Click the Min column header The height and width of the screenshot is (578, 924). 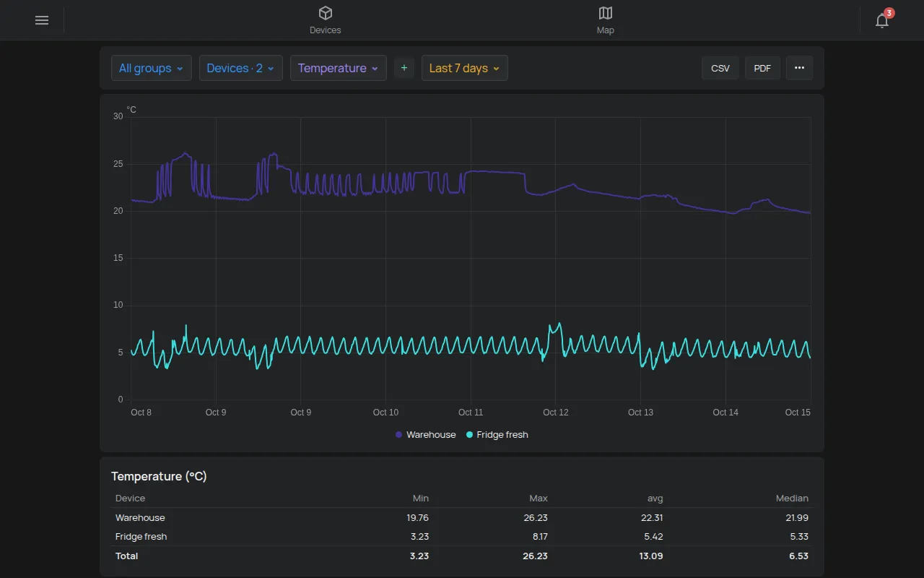421,499
